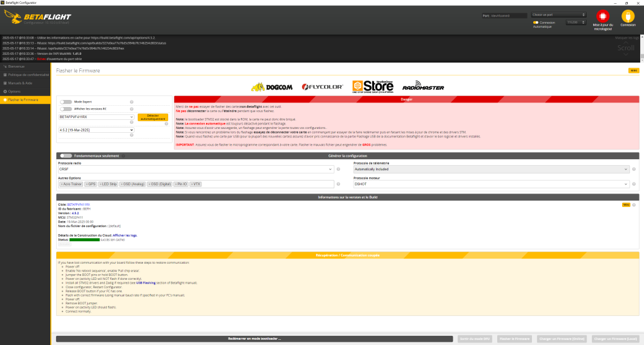Open the baud rate 115200 dropdown
The image size is (644, 345).
click(x=576, y=22)
